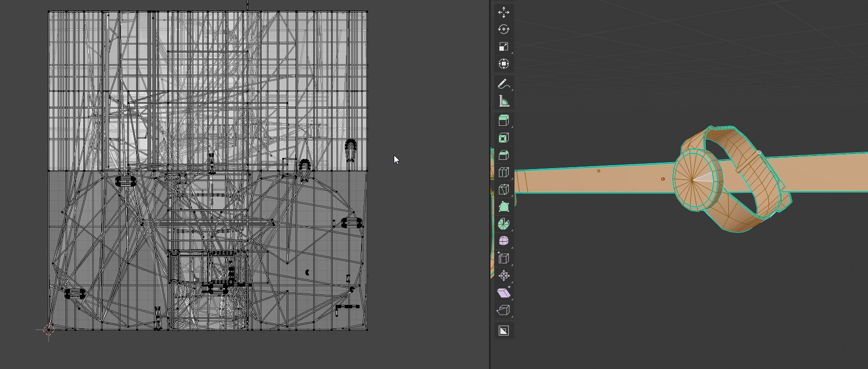Screen dimensions: 868x369
Task: Select the Bevel tool
Action: coord(503,155)
